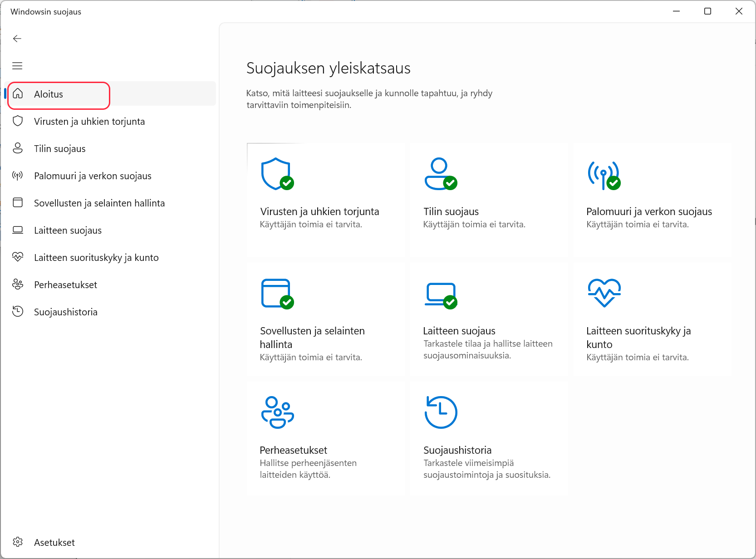756x559 pixels.
Task: Open the Perheasetukset tile in overview
Action: 293,450
